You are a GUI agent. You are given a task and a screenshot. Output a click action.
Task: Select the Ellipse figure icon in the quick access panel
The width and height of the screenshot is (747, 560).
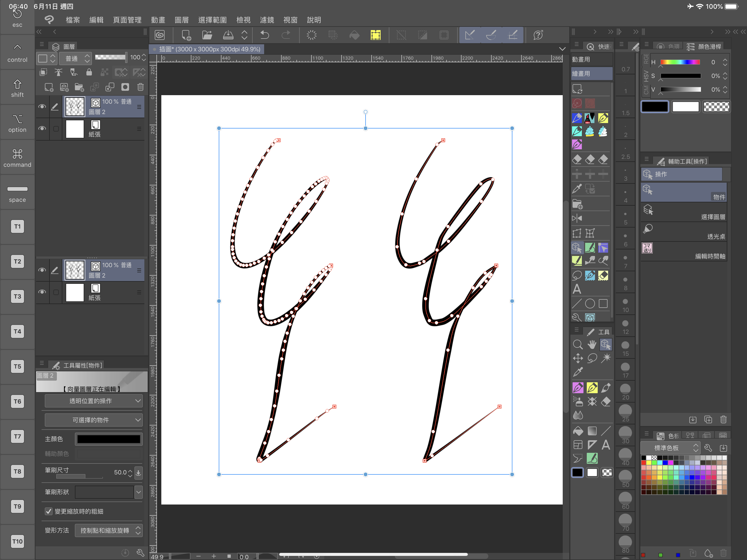pos(590,304)
